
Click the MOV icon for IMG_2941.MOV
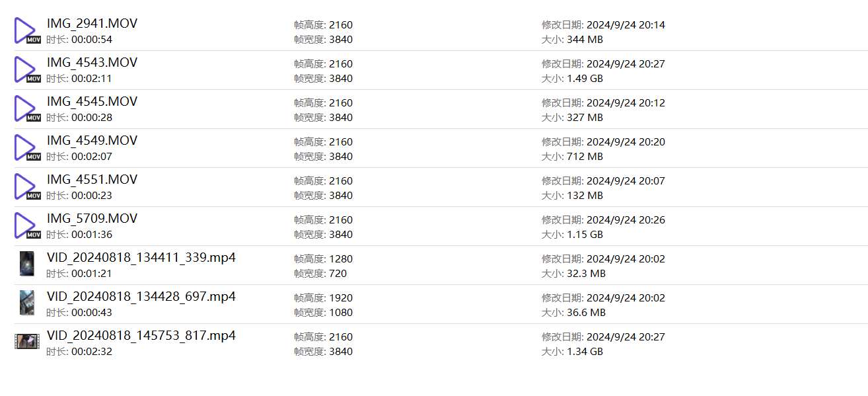coord(26,31)
